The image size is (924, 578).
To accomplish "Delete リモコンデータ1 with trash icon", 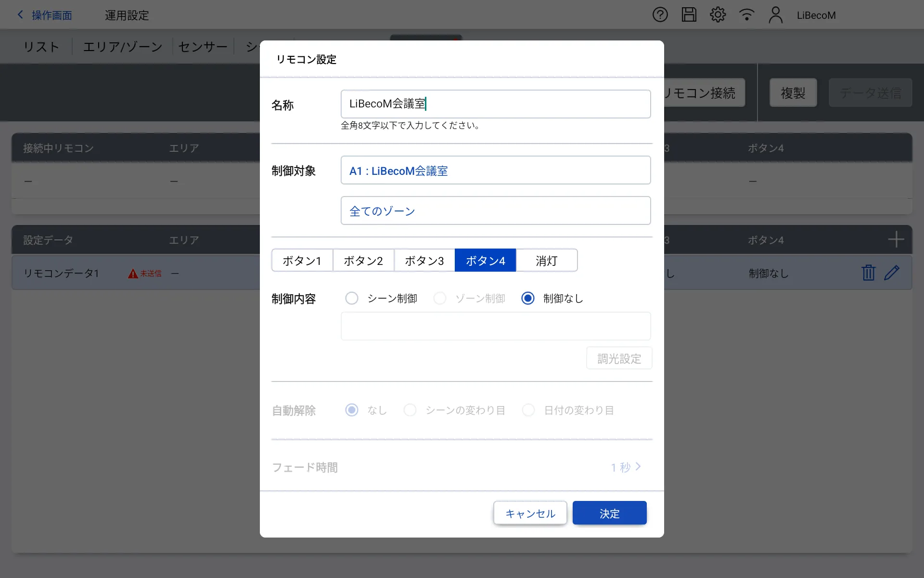I will 868,273.
